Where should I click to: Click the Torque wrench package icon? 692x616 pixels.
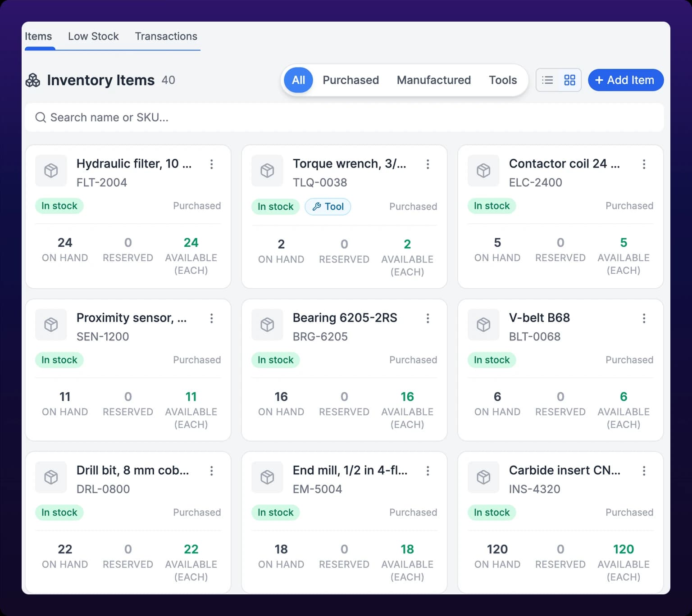(267, 171)
